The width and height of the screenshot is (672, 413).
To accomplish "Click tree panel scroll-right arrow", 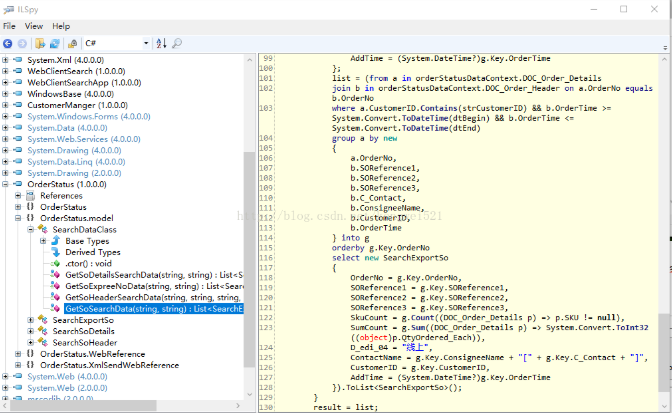I will [238, 405].
